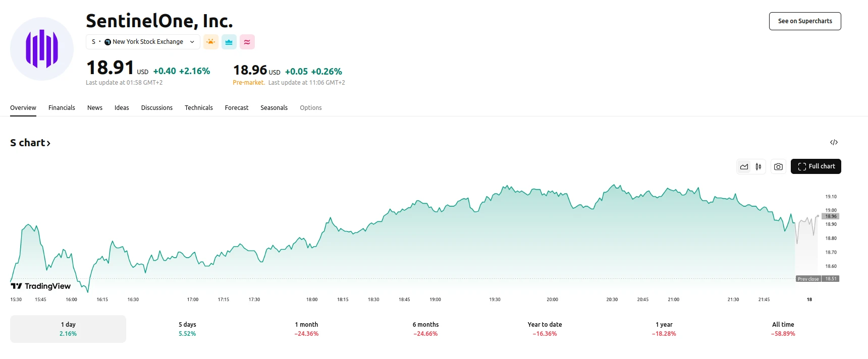Click the Full chart button
Image resolution: width=868 pixels, height=359 pixels.
816,166
